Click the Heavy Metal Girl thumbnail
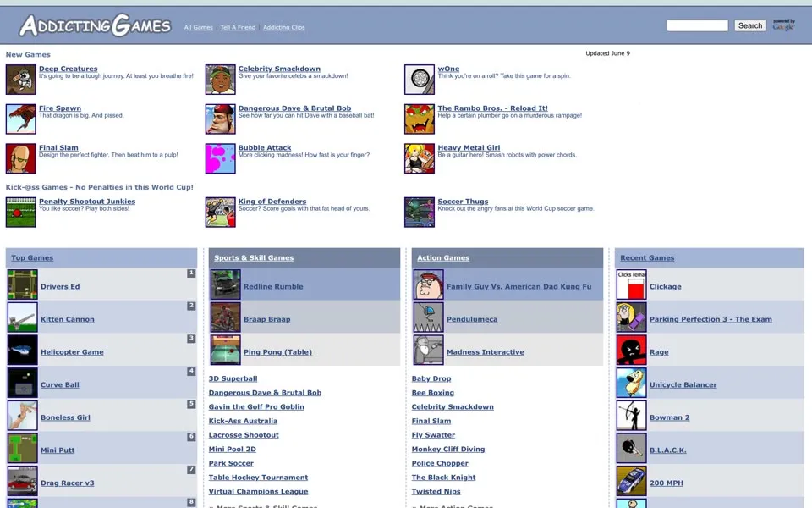 coord(420,158)
